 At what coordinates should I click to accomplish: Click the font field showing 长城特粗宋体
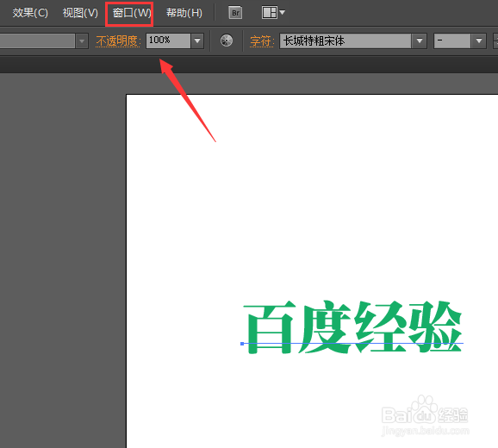point(345,40)
